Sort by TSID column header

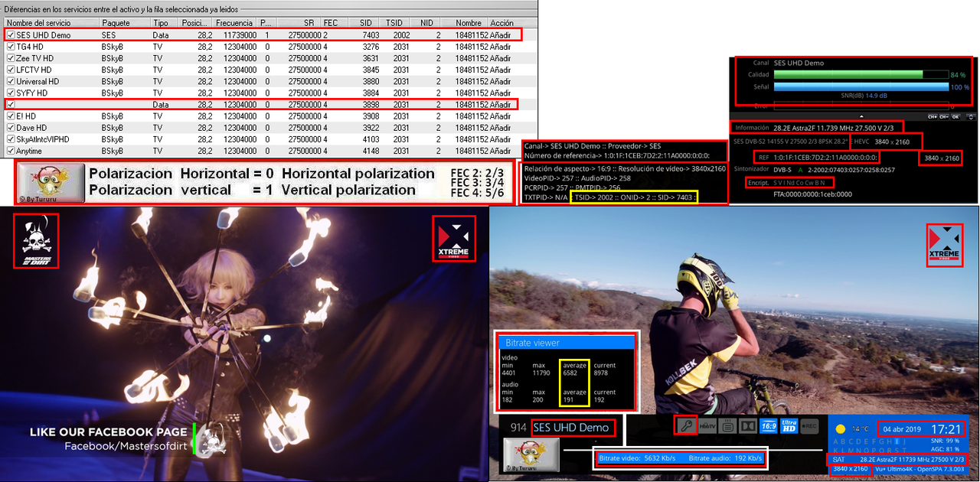coord(395,23)
